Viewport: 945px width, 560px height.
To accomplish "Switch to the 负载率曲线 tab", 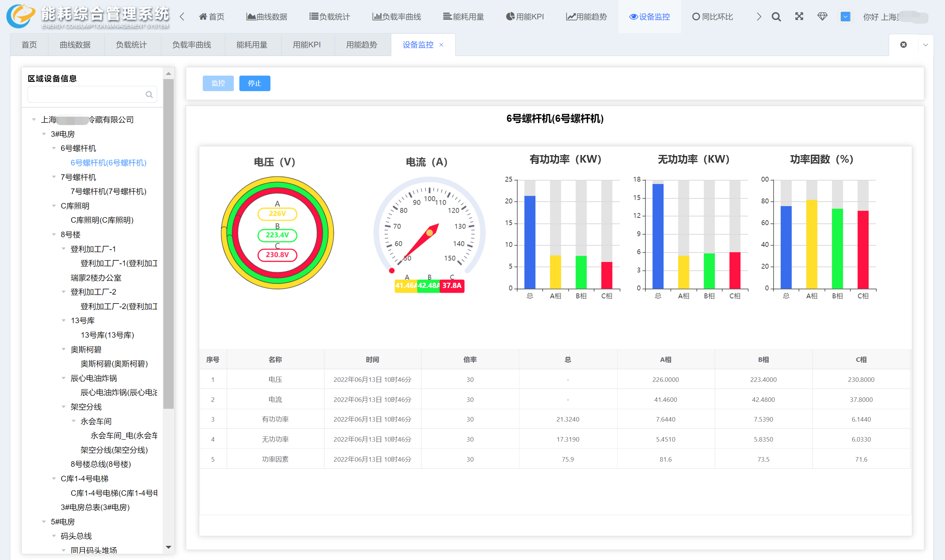I will pos(191,45).
